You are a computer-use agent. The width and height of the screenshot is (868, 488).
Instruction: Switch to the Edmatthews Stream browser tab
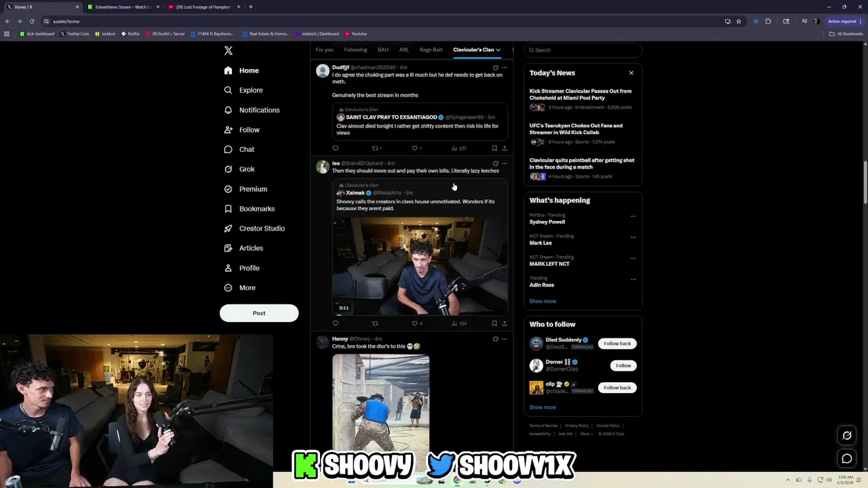(123, 7)
